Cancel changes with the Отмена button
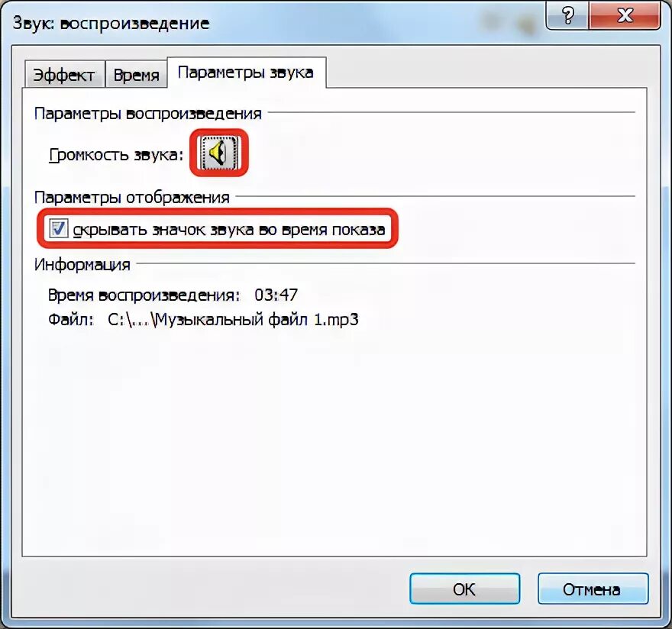672x629 pixels. (593, 589)
